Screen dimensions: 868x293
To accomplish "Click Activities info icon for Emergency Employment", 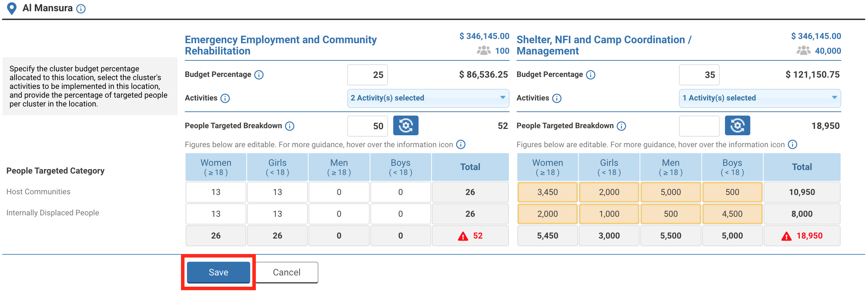I will point(225,98).
